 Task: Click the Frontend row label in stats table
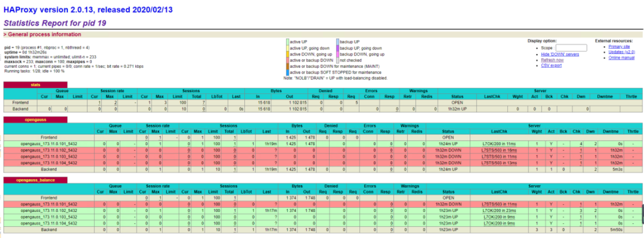[21, 102]
